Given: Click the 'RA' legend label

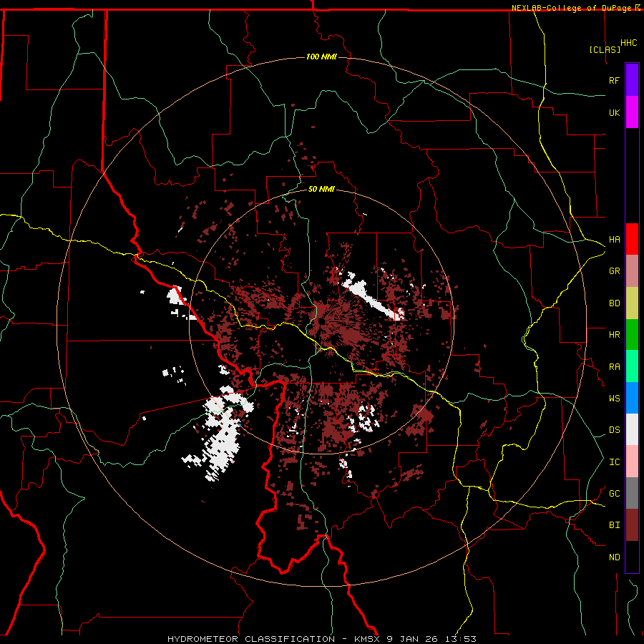Looking at the screenshot, I should (614, 367).
